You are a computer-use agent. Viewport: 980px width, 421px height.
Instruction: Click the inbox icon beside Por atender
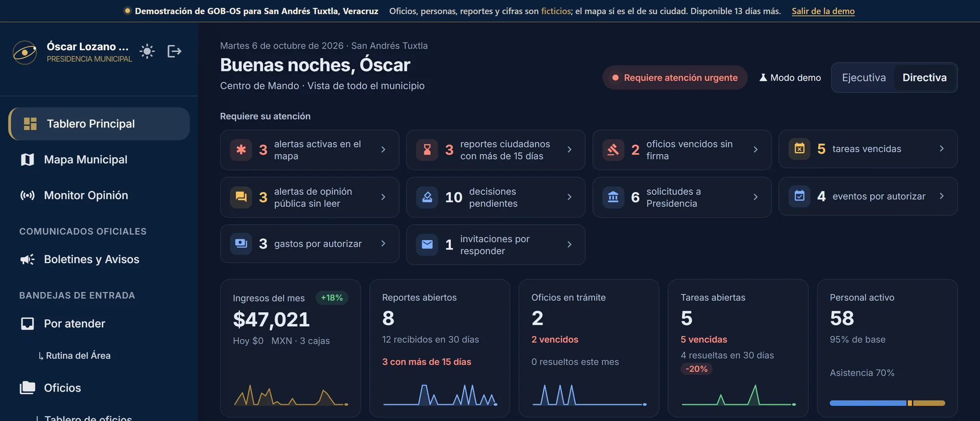(27, 323)
